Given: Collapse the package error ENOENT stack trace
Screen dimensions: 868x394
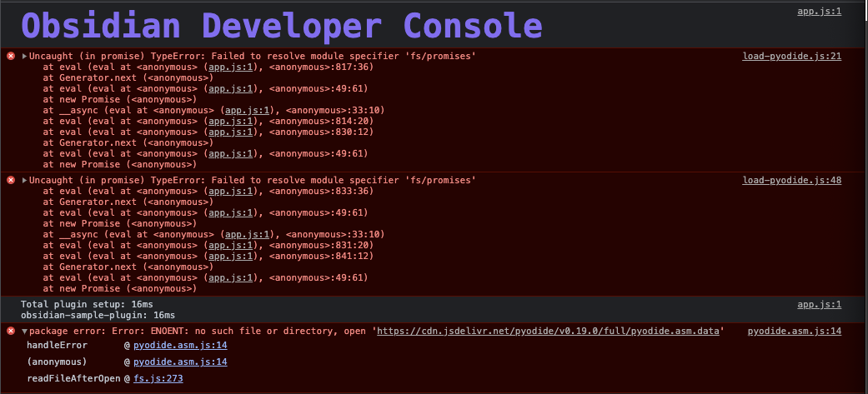Looking at the screenshot, I should [24, 331].
